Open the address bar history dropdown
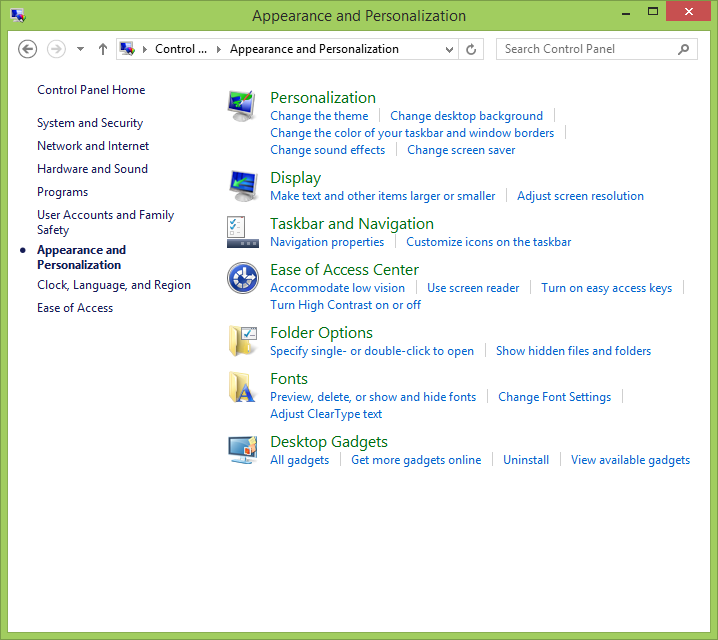This screenshot has height=640, width=718. (x=448, y=49)
